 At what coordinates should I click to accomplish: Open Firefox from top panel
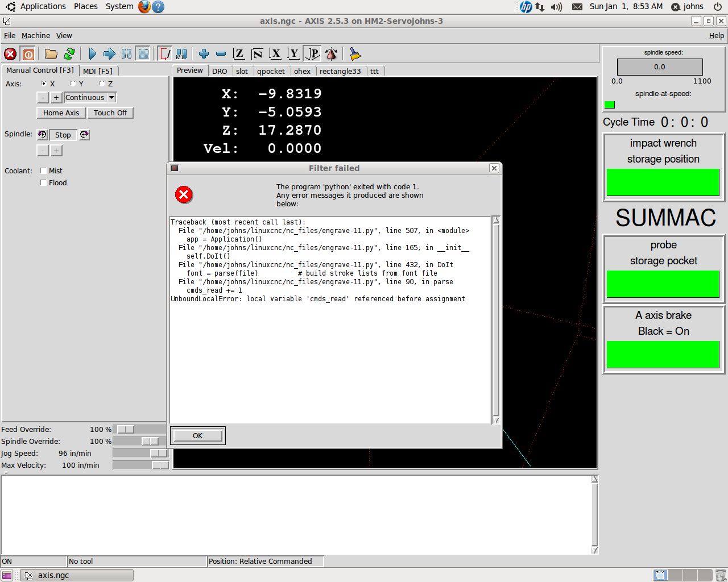coord(144,6)
